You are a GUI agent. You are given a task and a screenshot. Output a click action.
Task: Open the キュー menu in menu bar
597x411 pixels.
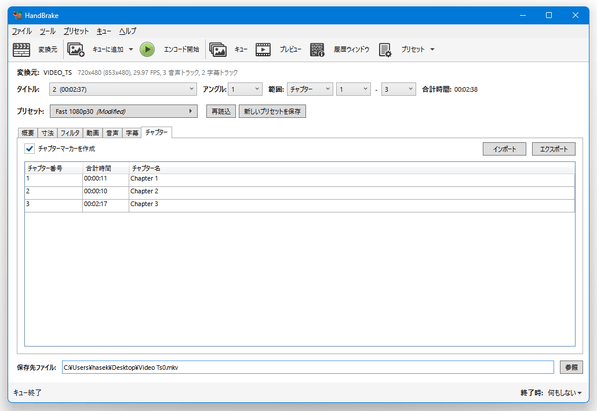tap(104, 31)
